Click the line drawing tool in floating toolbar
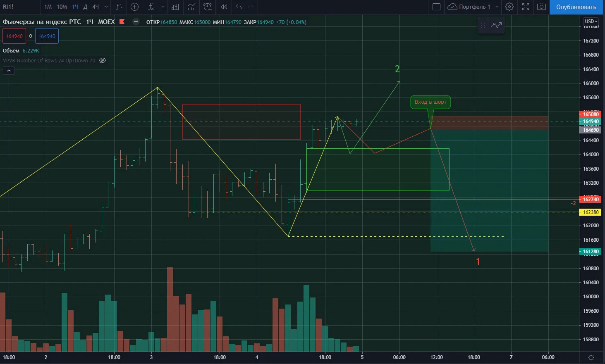This screenshot has height=364, width=605. [x=496, y=25]
